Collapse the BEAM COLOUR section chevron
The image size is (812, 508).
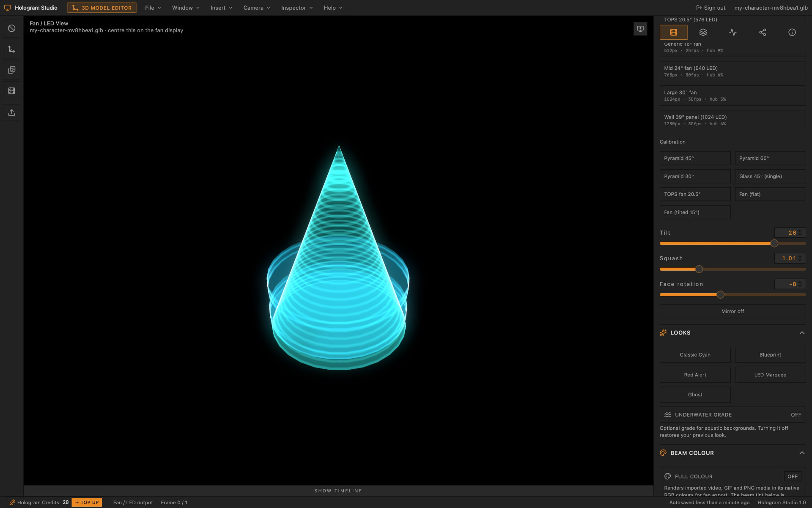click(802, 453)
